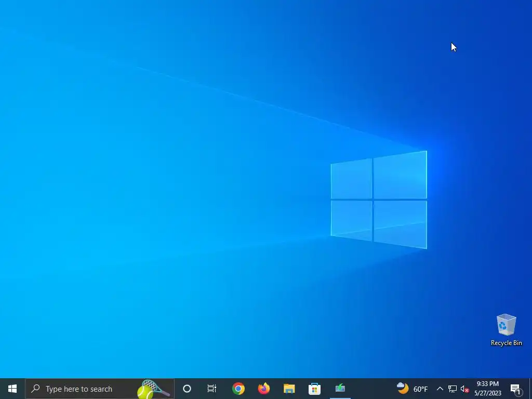Screen dimensions: 532x399
Task: Show hidden system tray icons
Action: (440, 389)
